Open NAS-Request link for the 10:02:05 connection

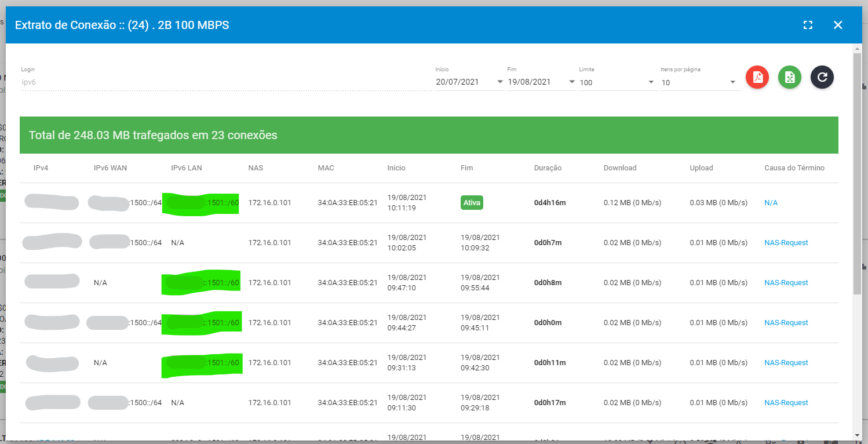[x=786, y=243]
